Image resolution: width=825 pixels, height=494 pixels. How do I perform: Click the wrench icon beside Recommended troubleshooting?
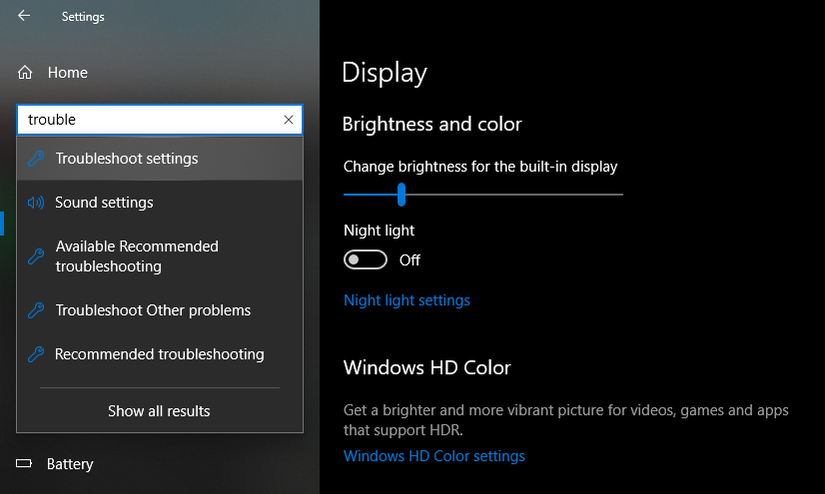point(36,354)
